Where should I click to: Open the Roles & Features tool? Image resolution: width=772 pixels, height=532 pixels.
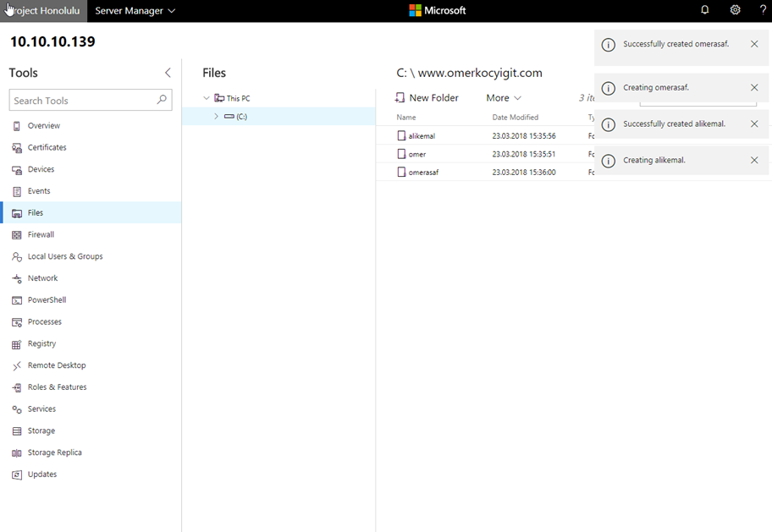pyautogui.click(x=91, y=387)
